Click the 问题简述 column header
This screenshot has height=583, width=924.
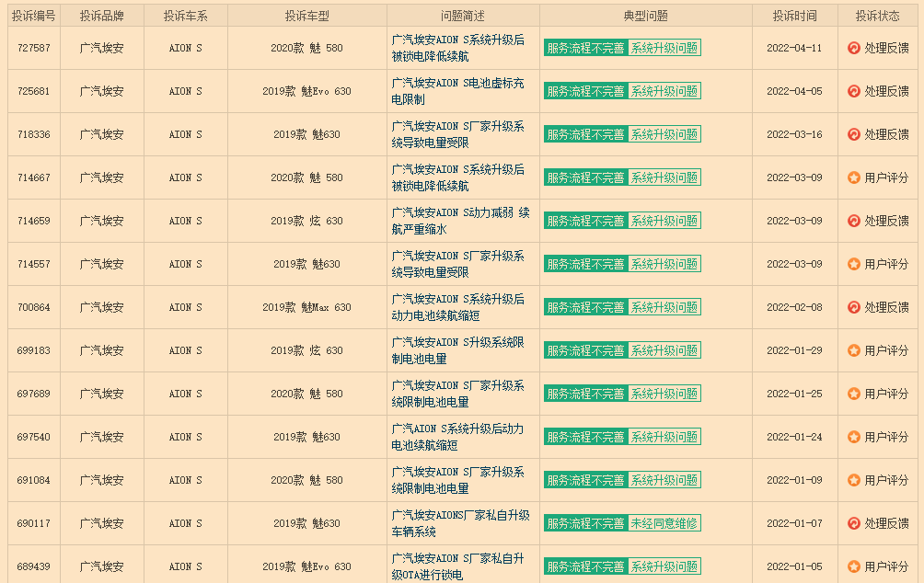click(463, 16)
